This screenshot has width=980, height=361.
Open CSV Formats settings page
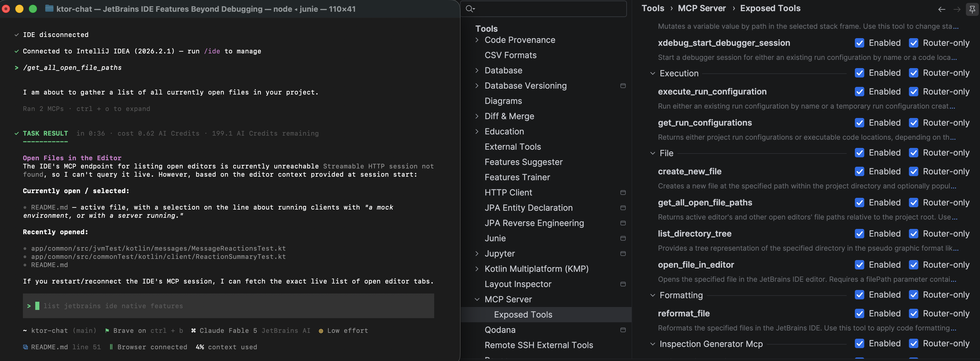pos(511,55)
